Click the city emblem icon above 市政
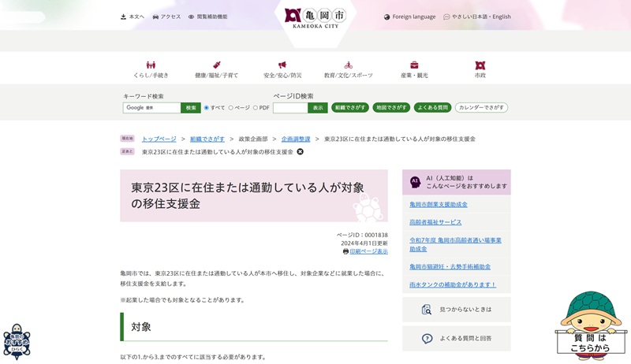Screen dimensions: 631x364 [x=480, y=65]
